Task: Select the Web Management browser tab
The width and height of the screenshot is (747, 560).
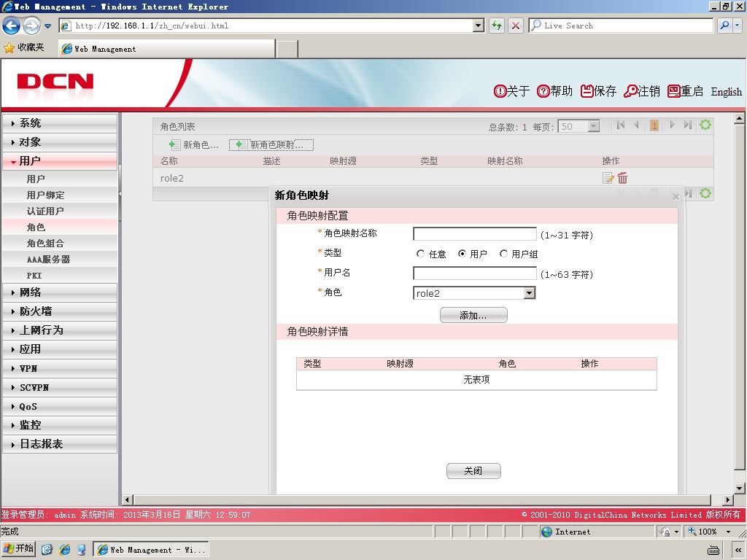Action: (x=167, y=49)
